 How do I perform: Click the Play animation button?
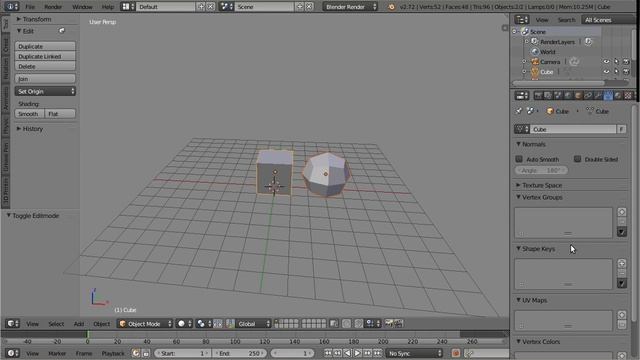[357, 353]
